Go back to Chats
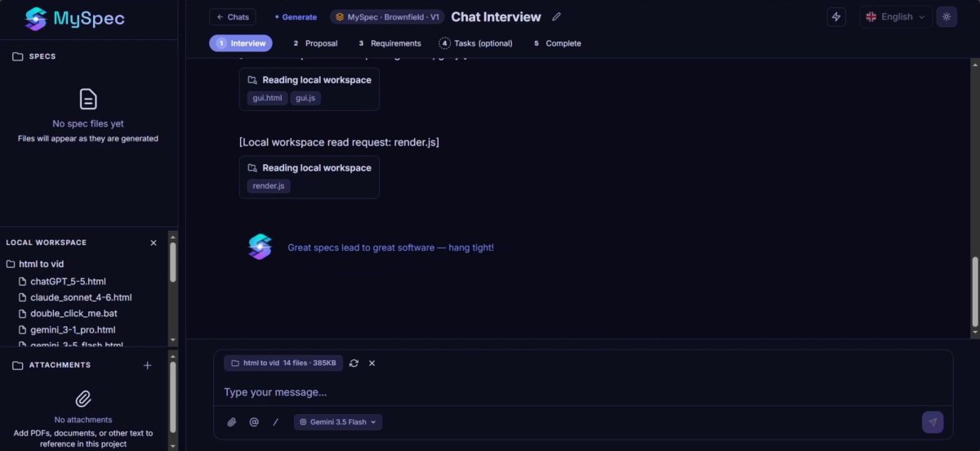This screenshot has height=451, width=980. (233, 16)
